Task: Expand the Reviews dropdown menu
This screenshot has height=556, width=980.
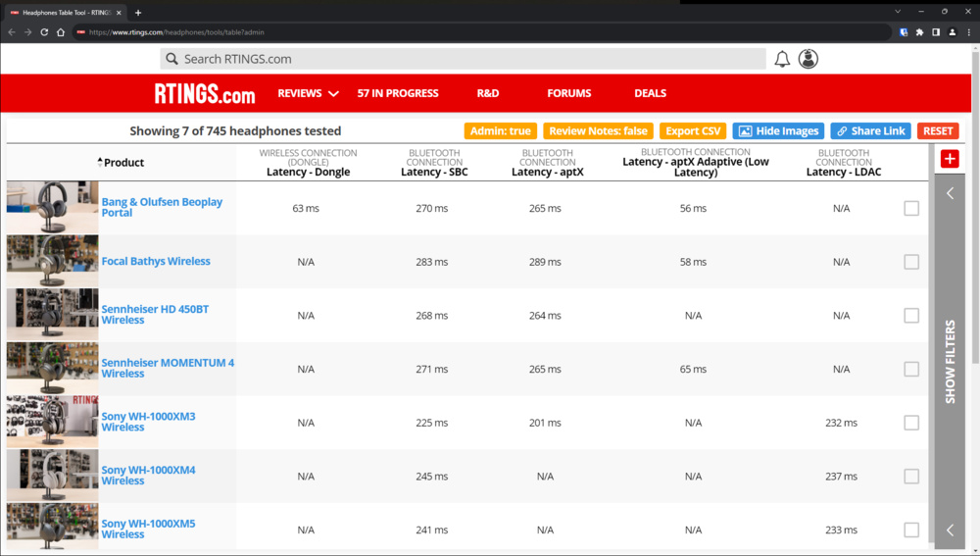Action: coord(308,93)
